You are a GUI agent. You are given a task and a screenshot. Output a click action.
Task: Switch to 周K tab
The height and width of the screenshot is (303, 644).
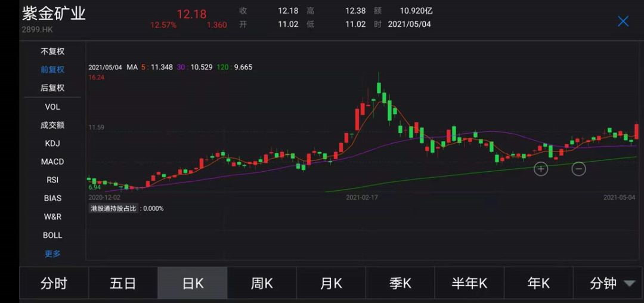coord(262,283)
